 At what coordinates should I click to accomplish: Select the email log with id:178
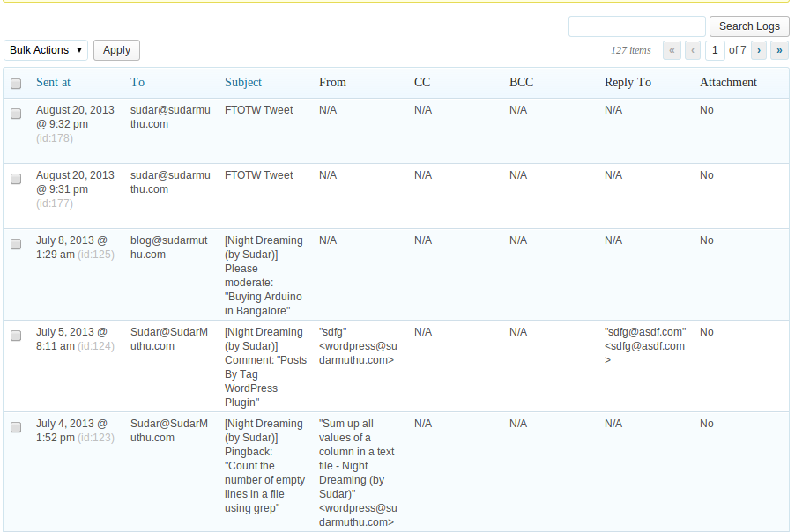pyautogui.click(x=16, y=114)
